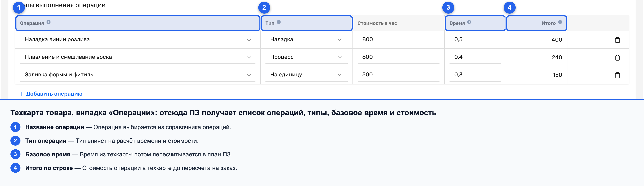Open the Плавление и смешивание воска dropdown

click(x=138, y=57)
